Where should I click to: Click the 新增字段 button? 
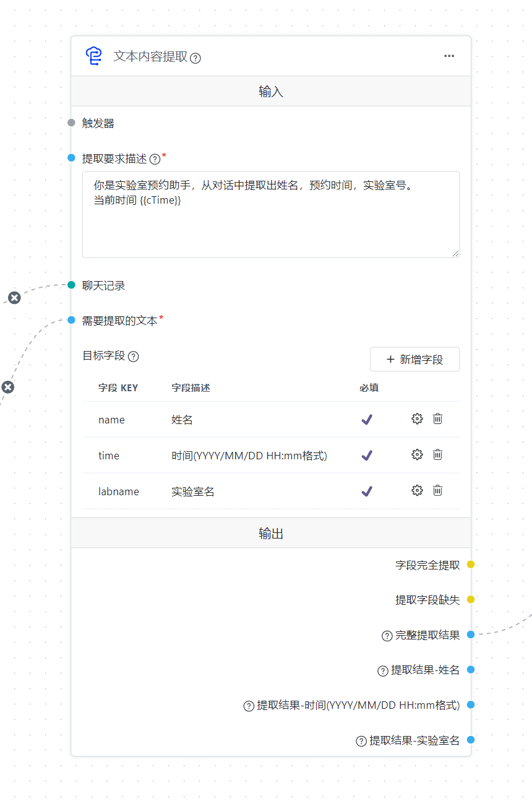point(414,359)
